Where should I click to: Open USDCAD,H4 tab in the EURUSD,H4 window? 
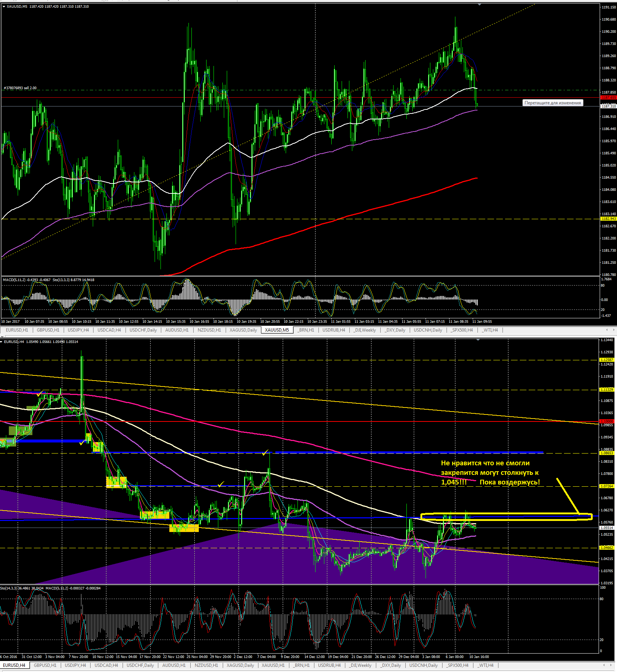106,665
